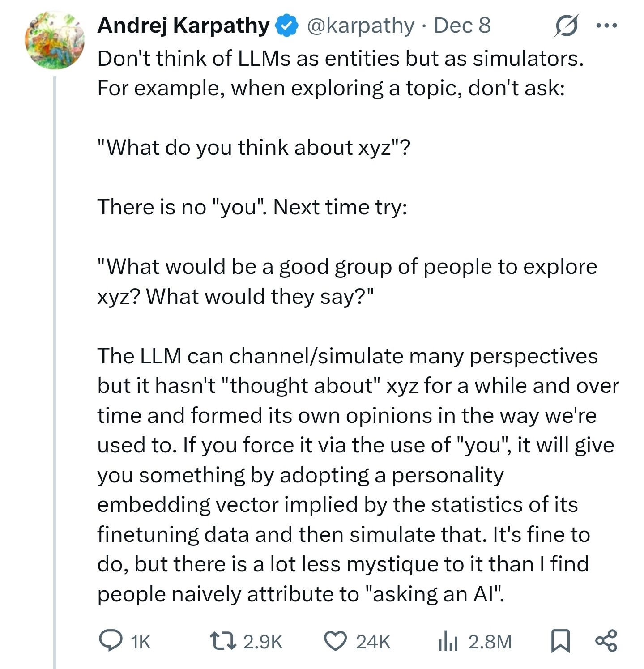The image size is (644, 669).
Task: Click the 24K likes count
Action: coord(373,642)
